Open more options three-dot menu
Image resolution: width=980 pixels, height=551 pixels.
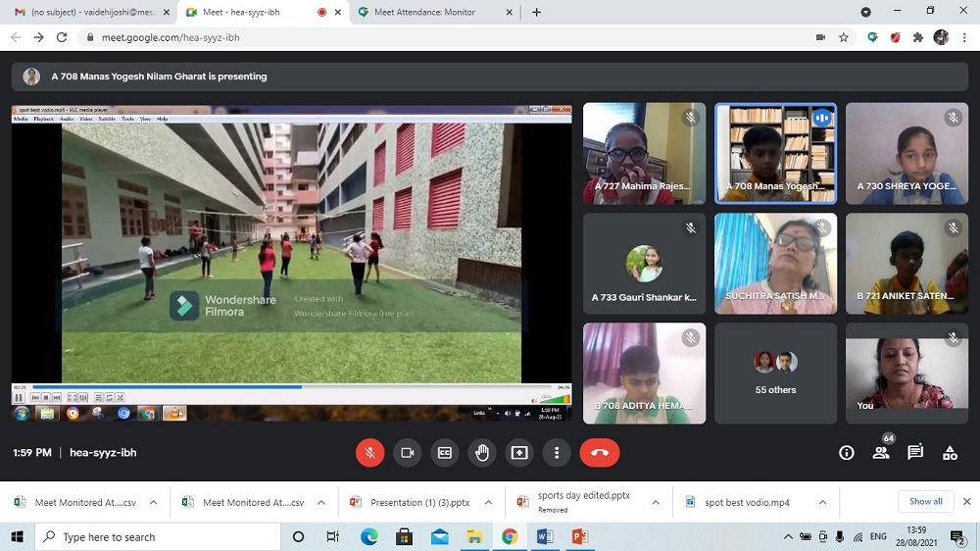tap(557, 453)
